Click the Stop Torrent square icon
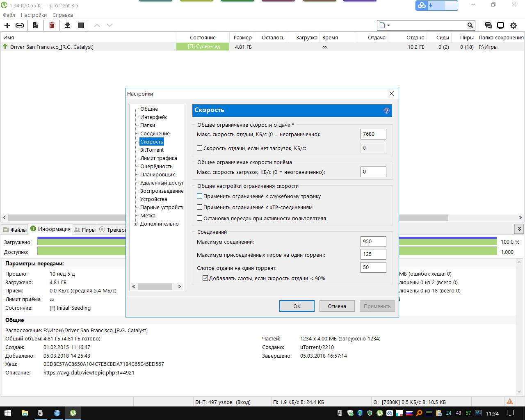 coord(81,25)
